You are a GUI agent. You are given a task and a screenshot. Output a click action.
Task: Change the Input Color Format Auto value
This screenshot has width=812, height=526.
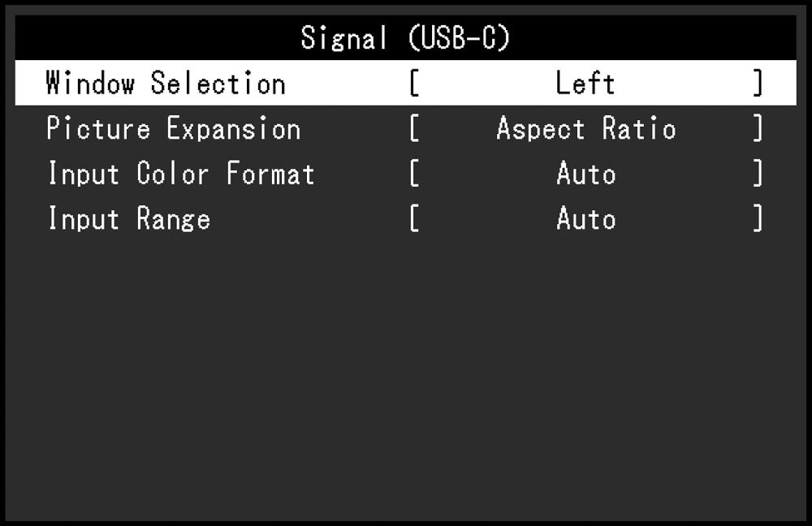tap(586, 174)
